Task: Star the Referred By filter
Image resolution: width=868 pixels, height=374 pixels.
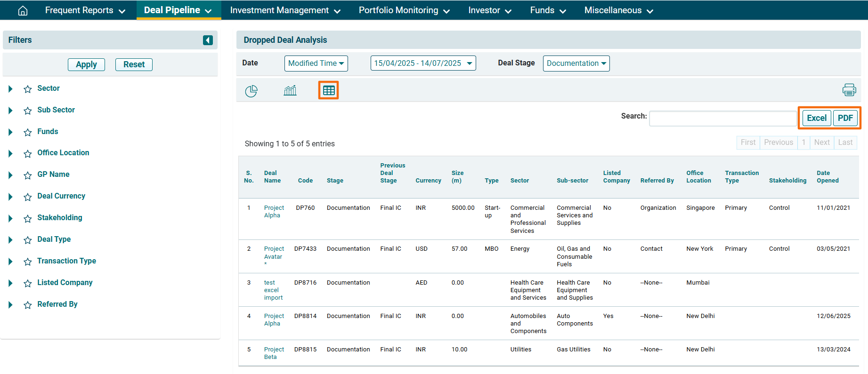Action: click(x=28, y=305)
